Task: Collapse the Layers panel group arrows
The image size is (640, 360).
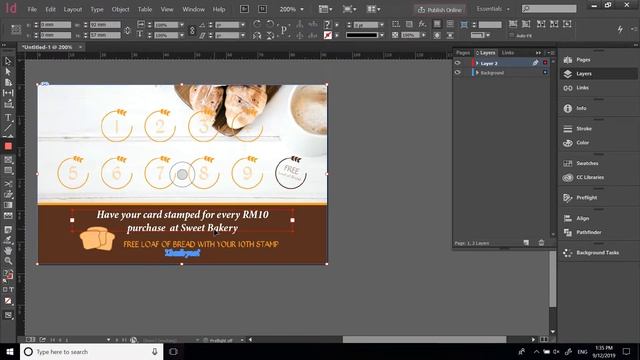Action: click(x=538, y=53)
